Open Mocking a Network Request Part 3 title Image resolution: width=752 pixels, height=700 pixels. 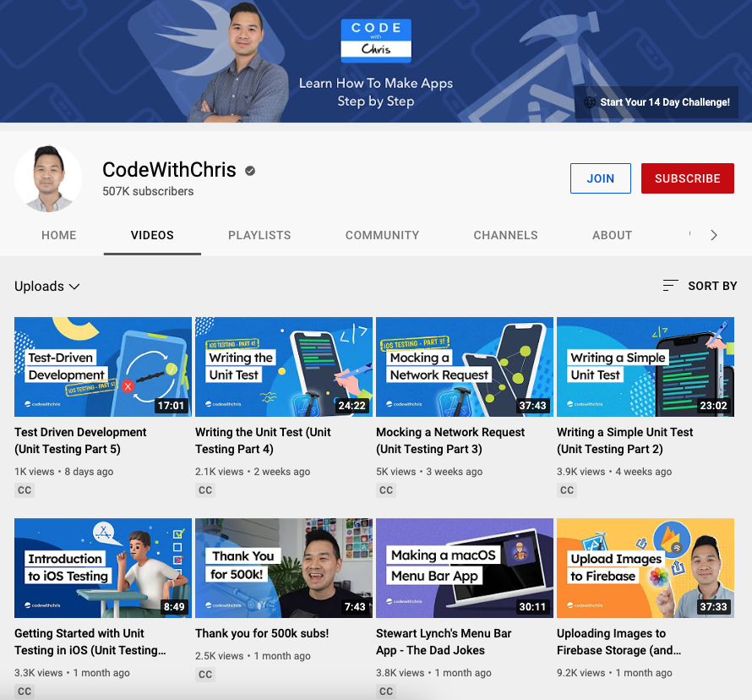pos(450,440)
